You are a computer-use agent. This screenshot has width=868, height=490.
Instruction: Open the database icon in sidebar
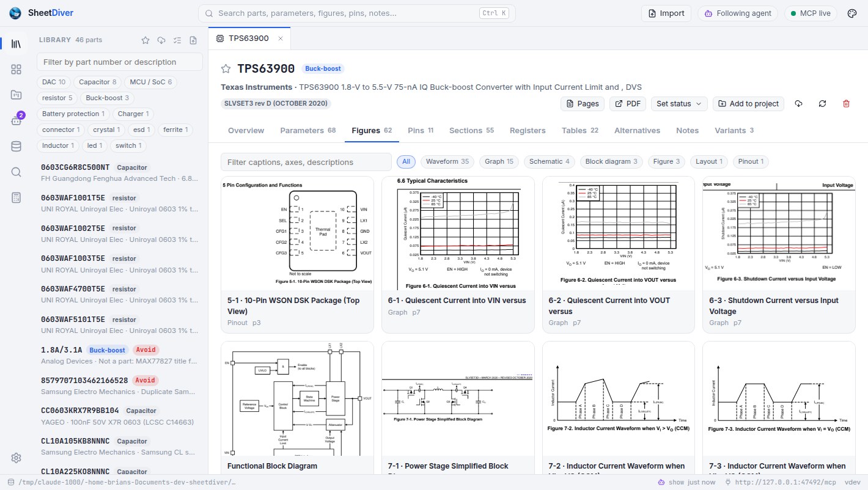coord(16,146)
